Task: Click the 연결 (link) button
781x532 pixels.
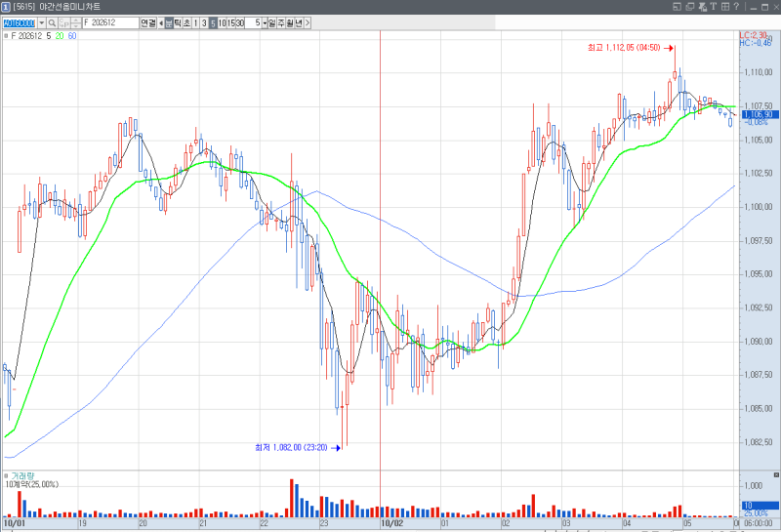Action: tap(148, 22)
